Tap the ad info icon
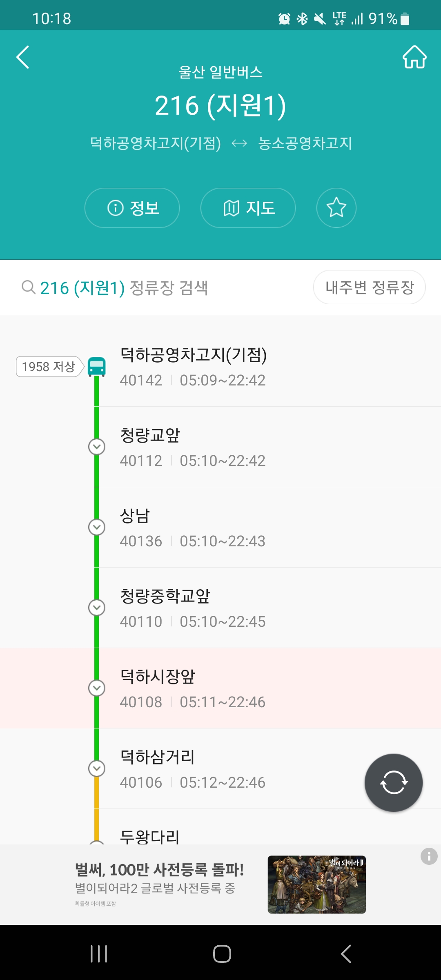441x980 pixels. pyautogui.click(x=429, y=856)
